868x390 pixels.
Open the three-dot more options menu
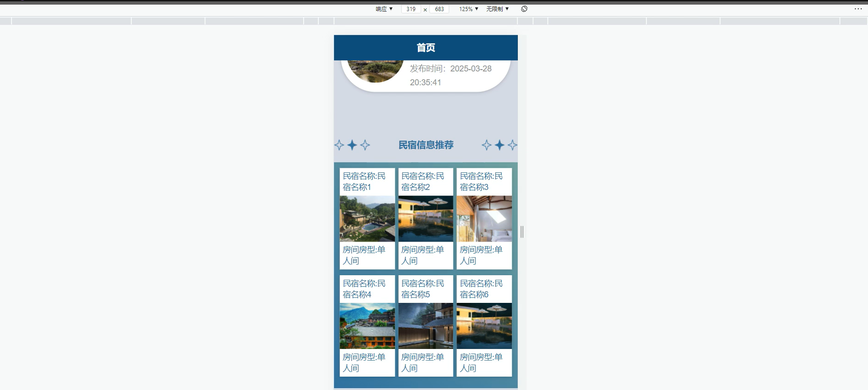pos(858,9)
